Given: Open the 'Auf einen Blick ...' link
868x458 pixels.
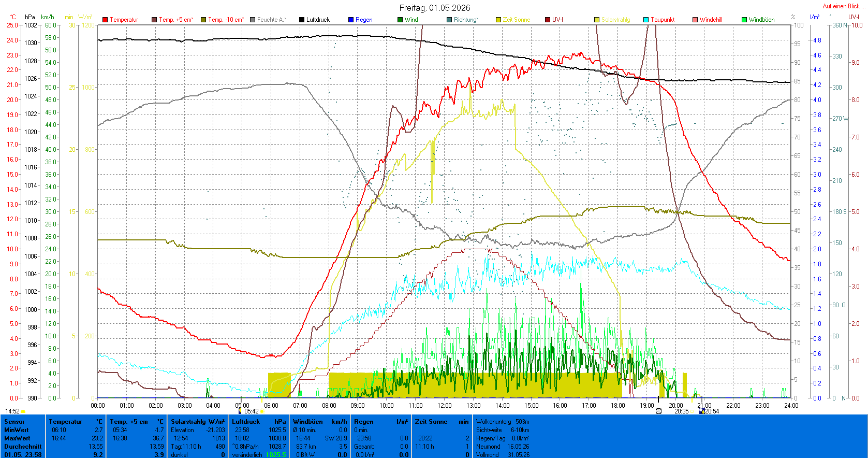Looking at the screenshot, I should (844, 6).
